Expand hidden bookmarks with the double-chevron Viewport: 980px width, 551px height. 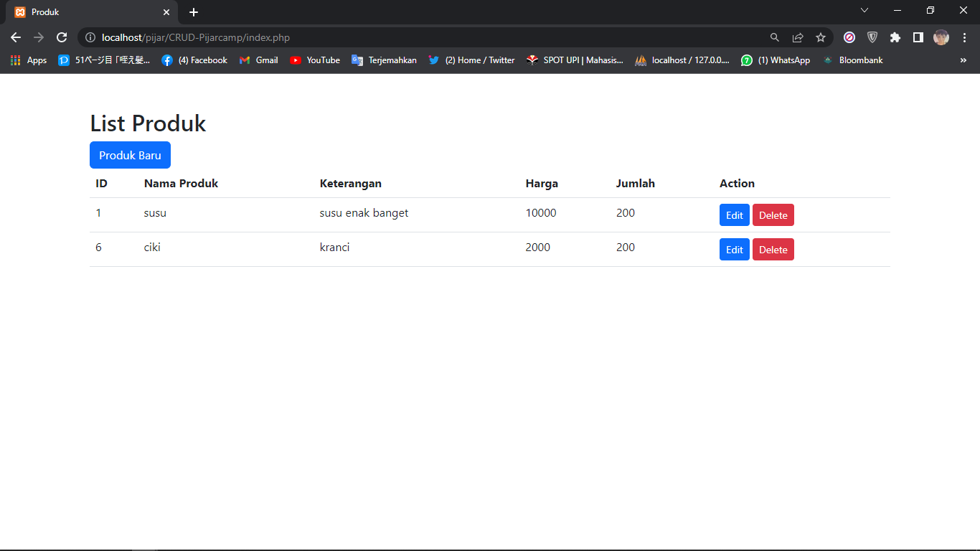963,60
